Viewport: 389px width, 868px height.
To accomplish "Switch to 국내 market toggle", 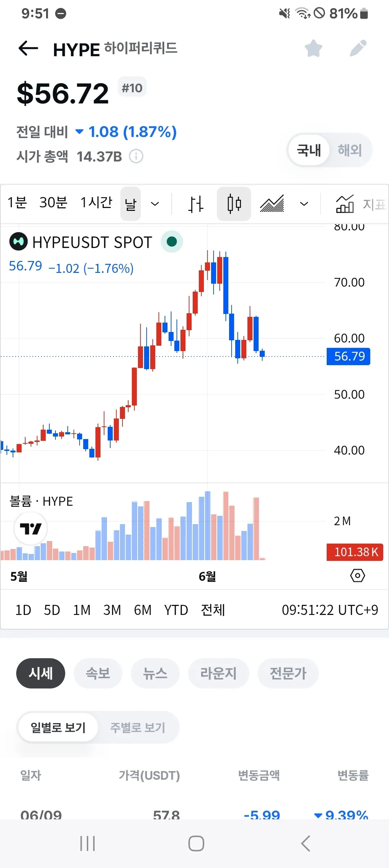I will [x=309, y=150].
